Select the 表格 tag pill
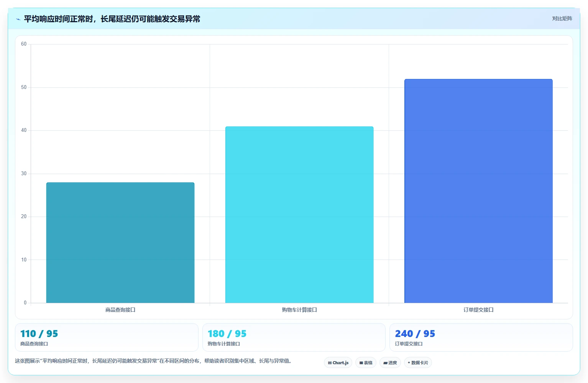The image size is (588, 383). [x=366, y=363]
